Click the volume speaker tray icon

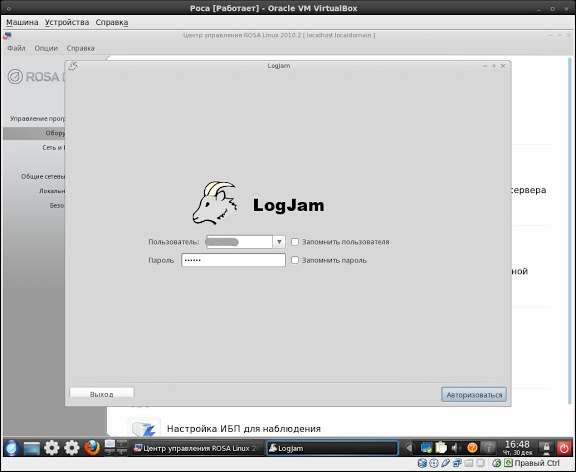[x=456, y=448]
